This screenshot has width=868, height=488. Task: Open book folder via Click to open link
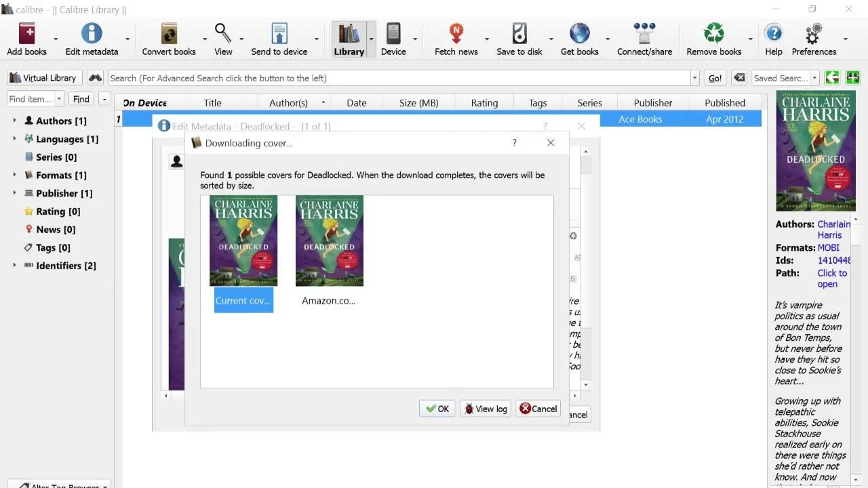[x=831, y=279]
